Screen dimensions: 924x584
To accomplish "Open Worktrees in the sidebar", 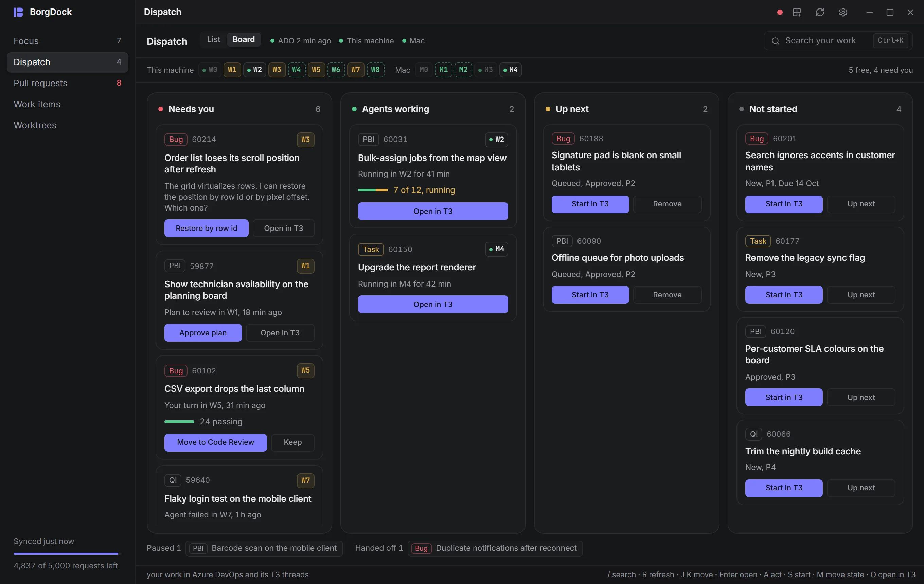I will (x=67, y=125).
